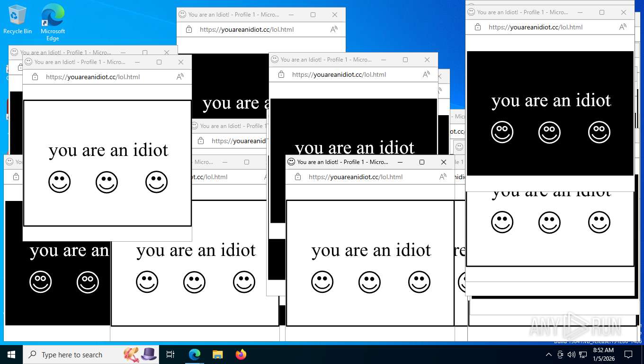Viewport: 644px width, 364px height.
Task: Launch the Microsoft Edge desktop shortcut
Action: [53, 22]
